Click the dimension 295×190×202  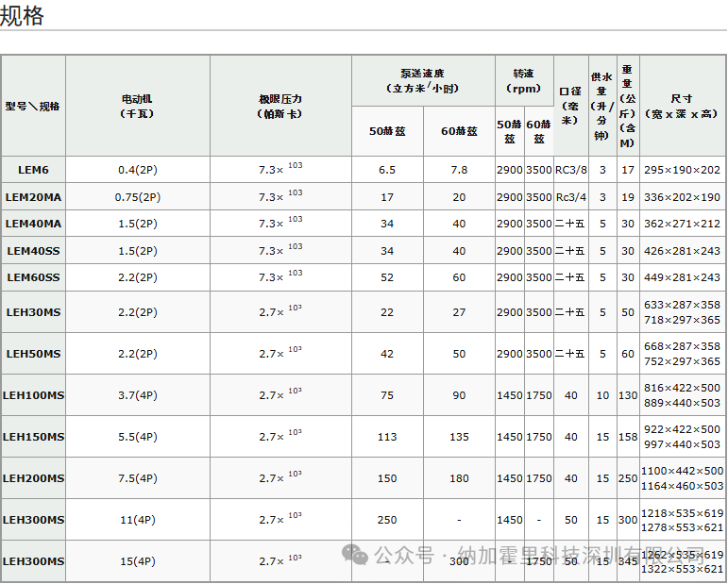(682, 170)
